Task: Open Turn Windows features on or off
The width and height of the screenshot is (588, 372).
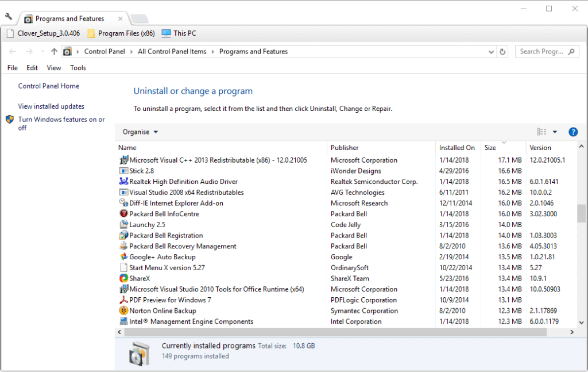Action: [x=61, y=124]
